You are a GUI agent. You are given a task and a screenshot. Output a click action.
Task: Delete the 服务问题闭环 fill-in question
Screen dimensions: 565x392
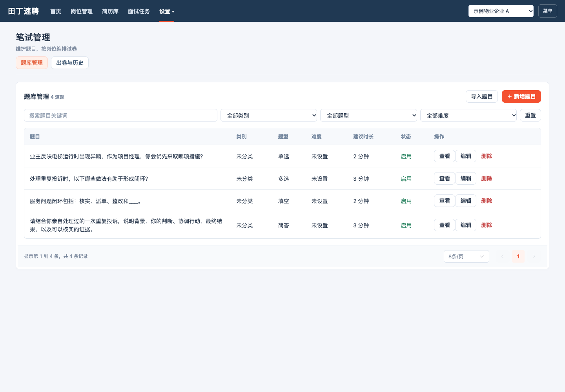coord(487,201)
